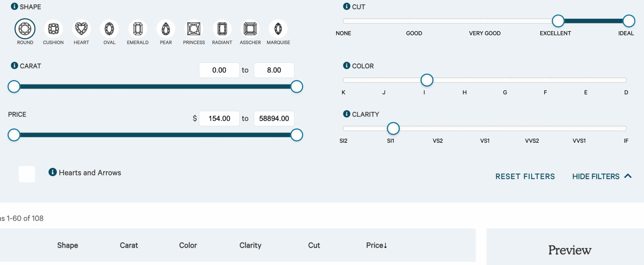Select the Round diamond shape

coord(25,29)
